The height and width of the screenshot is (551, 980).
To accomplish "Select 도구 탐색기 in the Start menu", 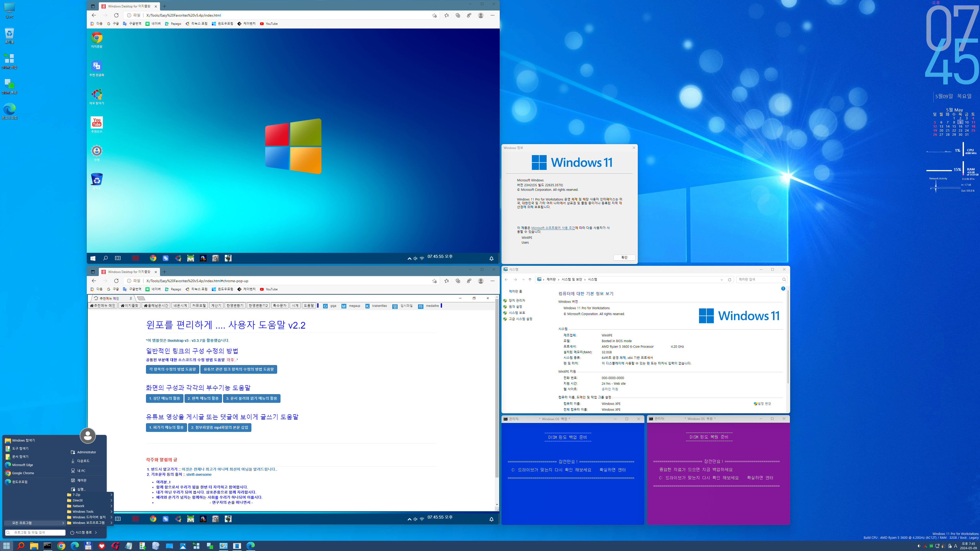I will tap(35, 448).
